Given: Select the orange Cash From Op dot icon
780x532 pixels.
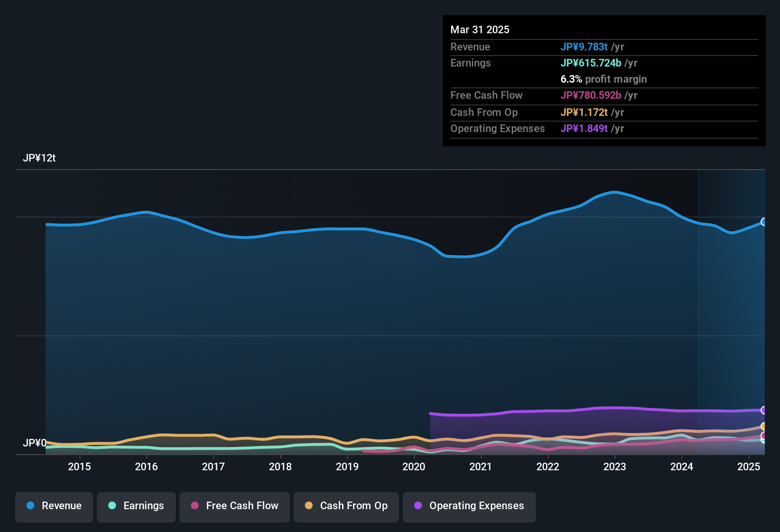Looking at the screenshot, I should pyautogui.click(x=309, y=506).
